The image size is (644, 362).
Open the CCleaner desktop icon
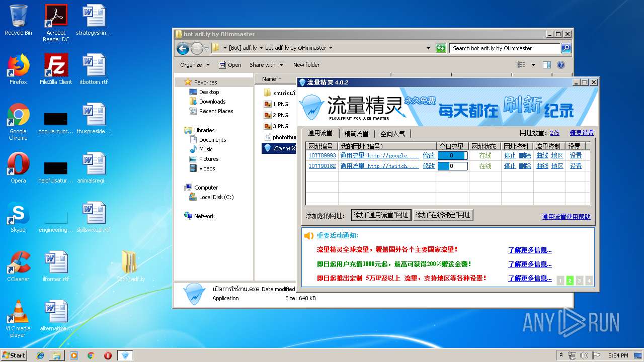(18, 266)
